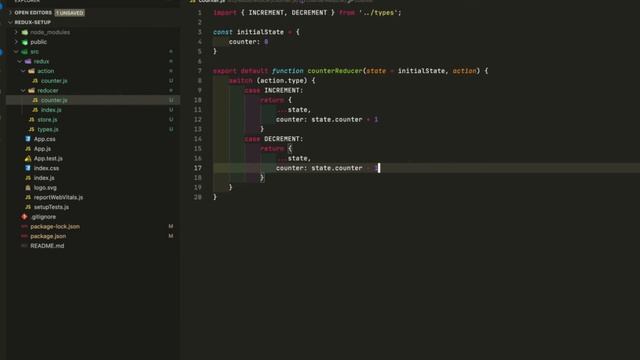Image resolution: width=640 pixels, height=360 pixels.
Task: Collapse the action folder chevron
Action: click(23, 71)
